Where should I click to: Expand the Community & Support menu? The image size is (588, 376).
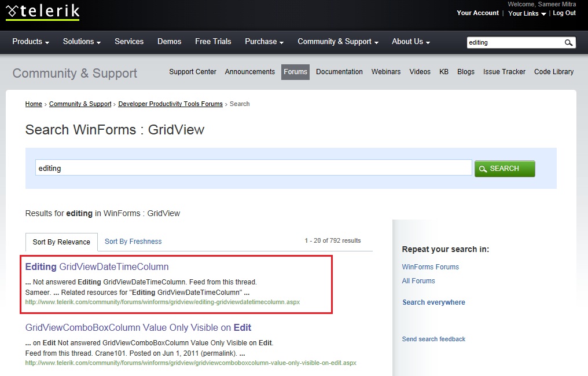click(x=338, y=42)
